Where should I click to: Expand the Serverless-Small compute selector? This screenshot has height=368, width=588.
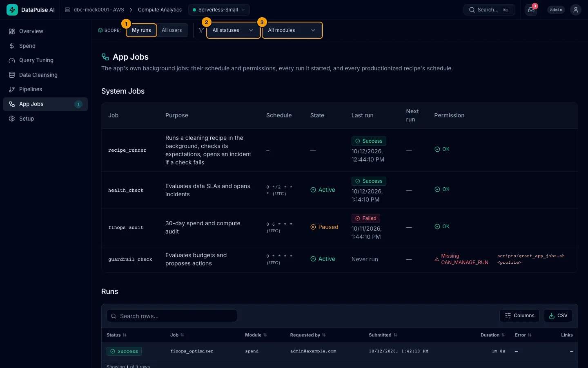(219, 10)
